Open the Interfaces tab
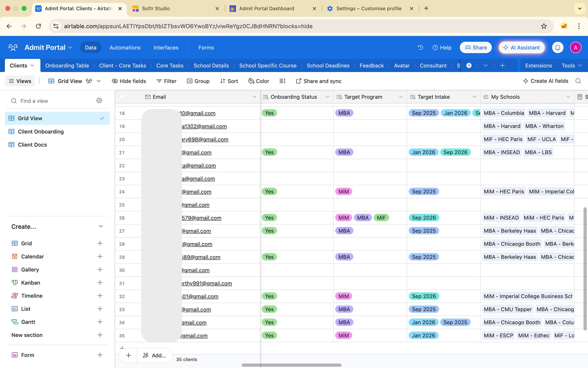 tap(166, 48)
